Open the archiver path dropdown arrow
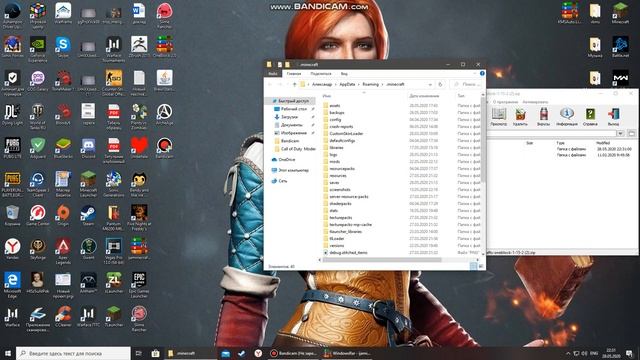Image resolution: width=640 pixels, height=360 pixels. 620,133
